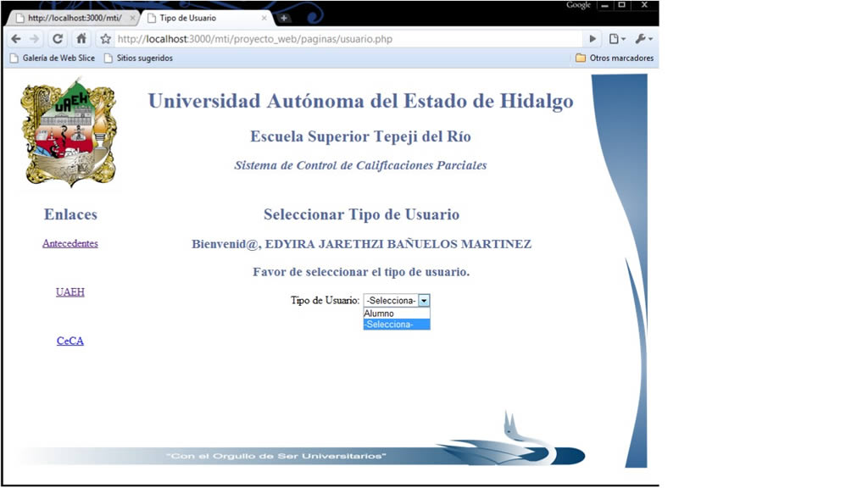Open the wrench settings menu
Viewport: 868px width, 488px height.
643,39
